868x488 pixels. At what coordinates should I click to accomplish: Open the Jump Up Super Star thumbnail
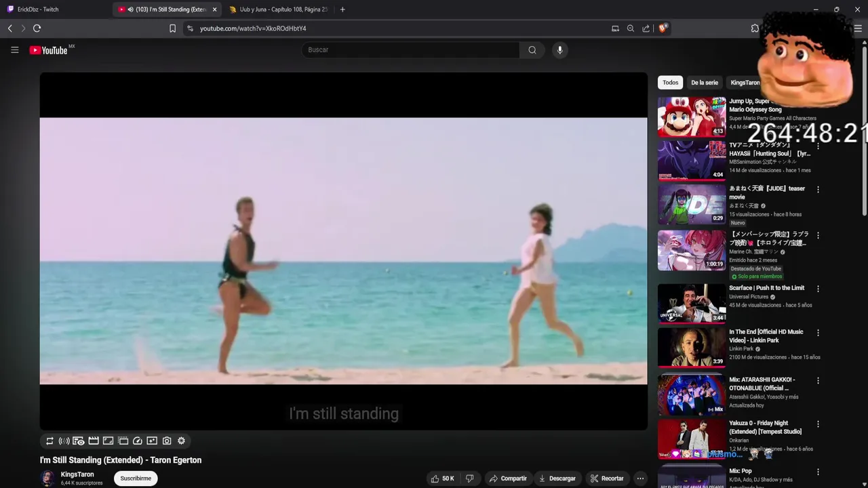pyautogui.click(x=692, y=117)
